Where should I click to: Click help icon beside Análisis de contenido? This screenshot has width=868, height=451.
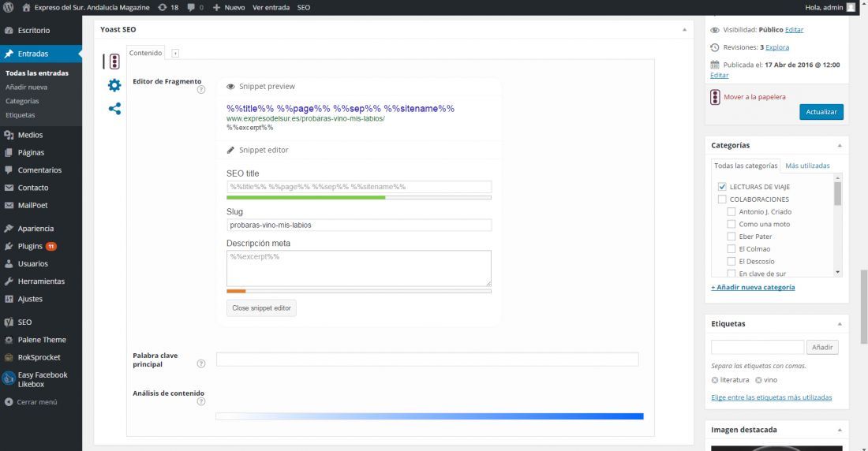(x=201, y=401)
